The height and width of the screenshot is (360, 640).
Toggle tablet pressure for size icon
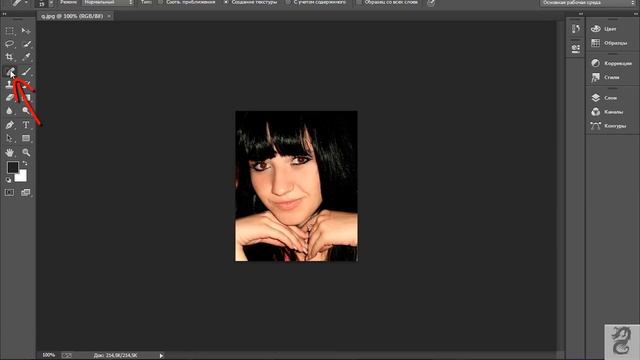(x=431, y=3)
